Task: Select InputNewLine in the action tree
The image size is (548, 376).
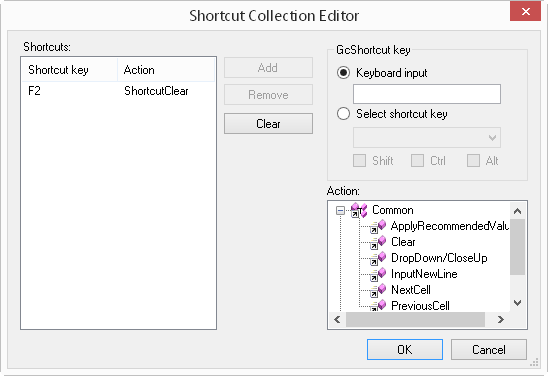Action: click(x=424, y=274)
